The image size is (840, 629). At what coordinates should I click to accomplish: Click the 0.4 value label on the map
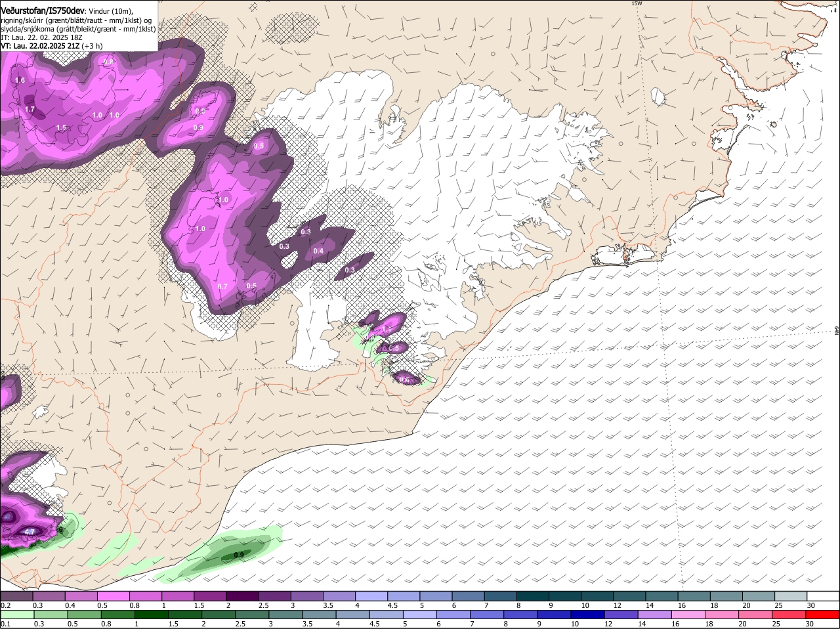tap(318, 251)
